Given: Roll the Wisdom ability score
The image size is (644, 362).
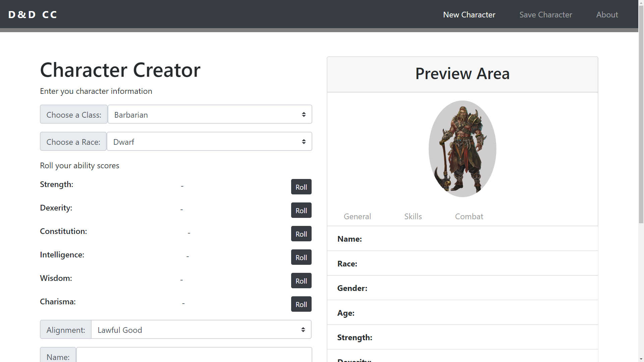Looking at the screenshot, I should pyautogui.click(x=301, y=281).
